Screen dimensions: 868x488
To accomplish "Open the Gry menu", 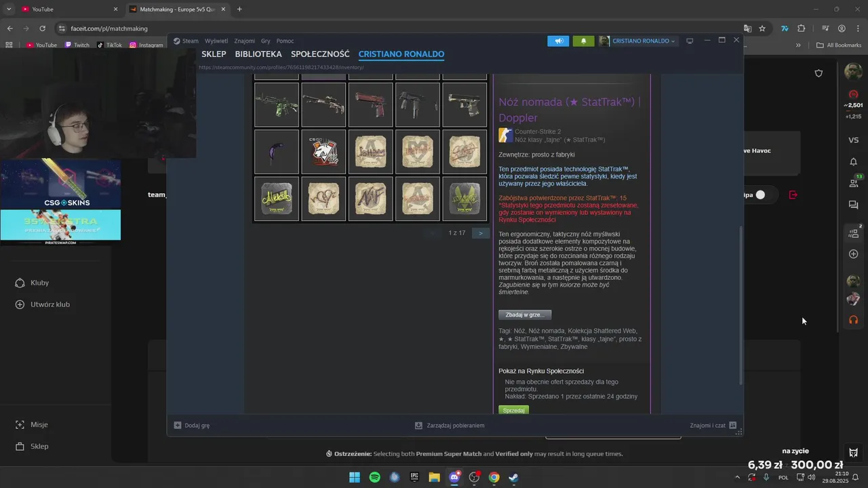I will click(266, 41).
